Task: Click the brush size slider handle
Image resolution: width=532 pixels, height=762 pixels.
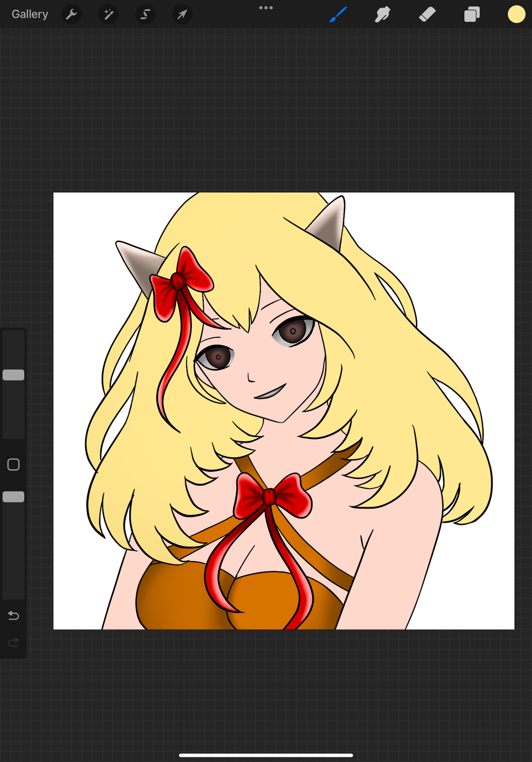Action: click(x=13, y=375)
